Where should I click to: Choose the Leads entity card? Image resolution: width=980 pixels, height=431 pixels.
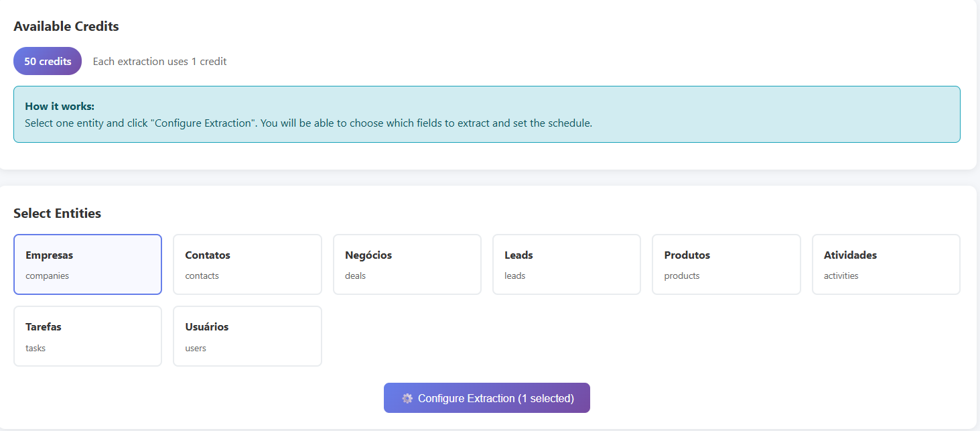pyautogui.click(x=566, y=264)
